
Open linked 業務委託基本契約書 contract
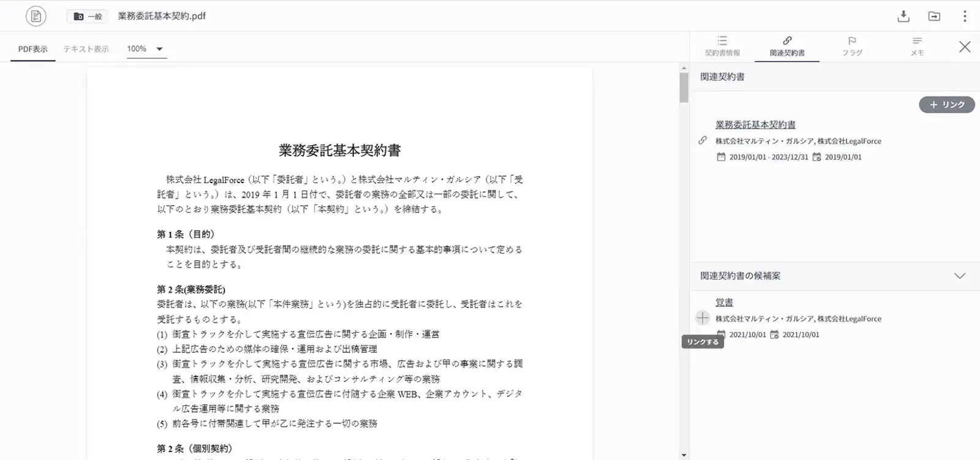click(755, 124)
